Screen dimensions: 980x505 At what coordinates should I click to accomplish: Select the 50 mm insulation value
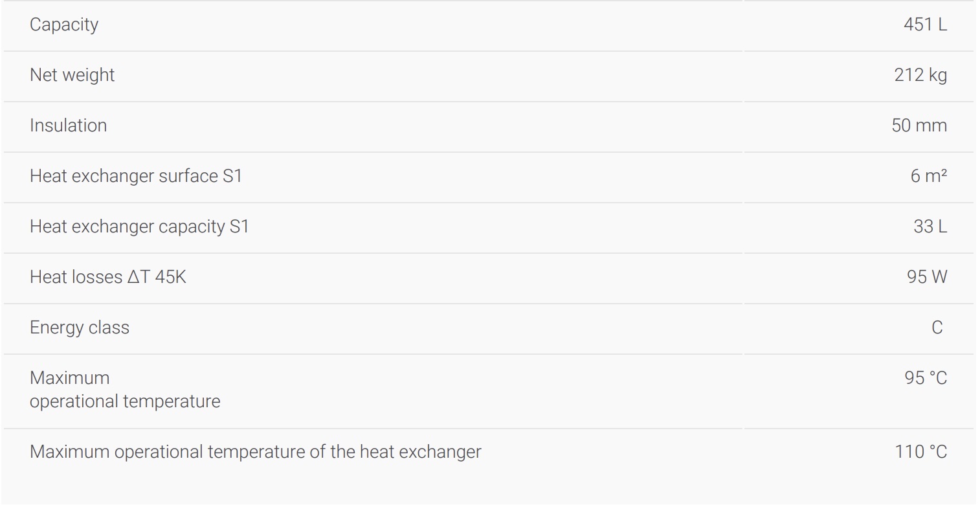click(x=919, y=126)
